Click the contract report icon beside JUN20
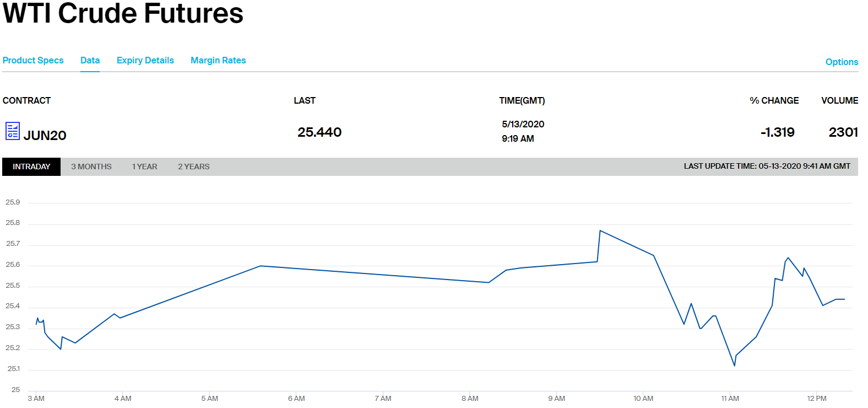This screenshot has height=408, width=868. [13, 131]
